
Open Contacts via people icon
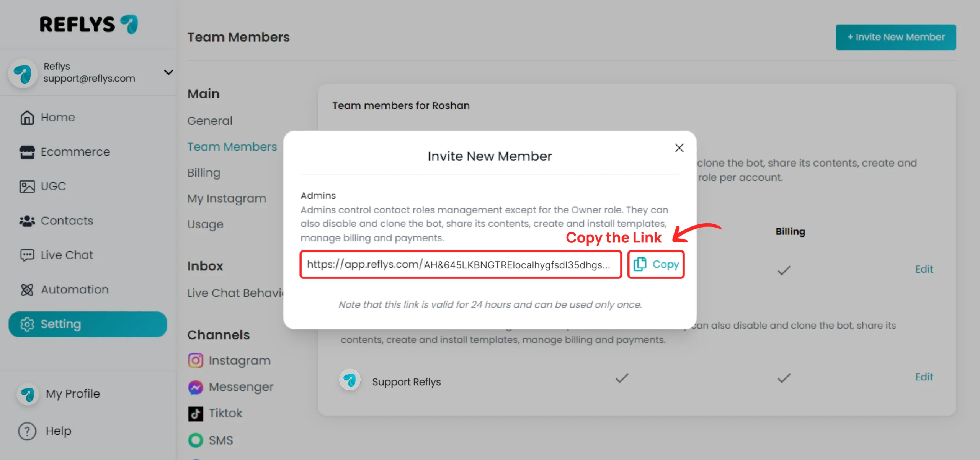(x=27, y=221)
